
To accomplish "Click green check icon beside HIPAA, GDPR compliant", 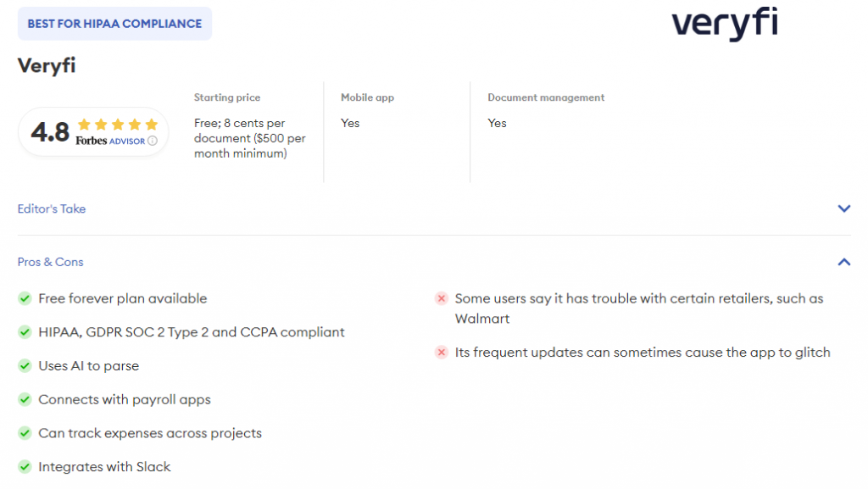I will [25, 332].
